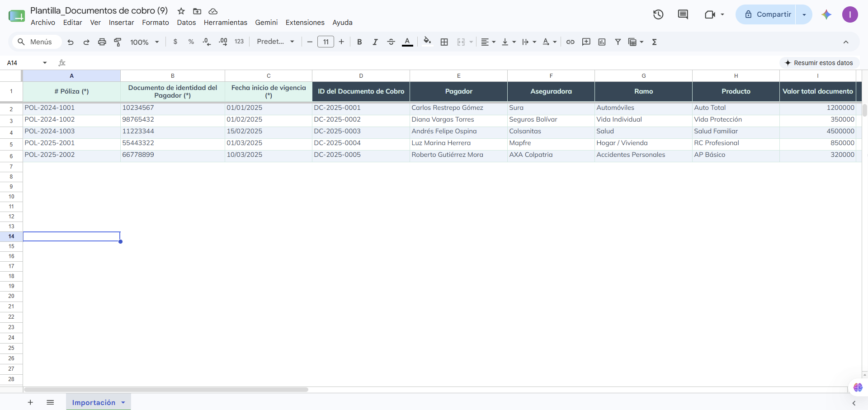868x410 pixels.
Task: Show the all sheets list
Action: (50, 402)
